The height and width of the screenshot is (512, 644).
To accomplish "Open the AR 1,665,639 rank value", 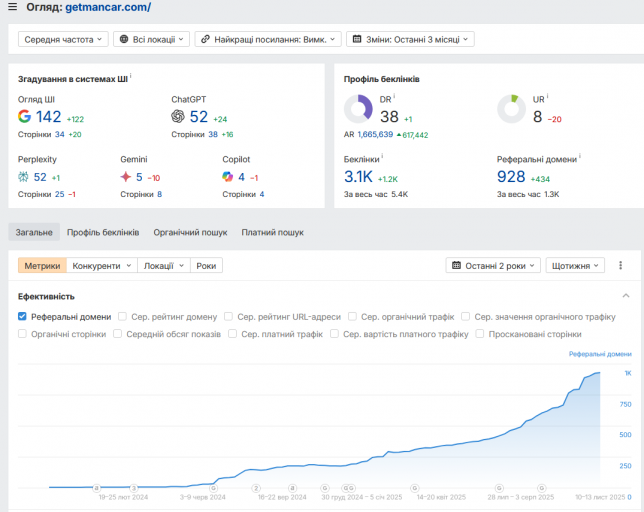I will 375,134.
